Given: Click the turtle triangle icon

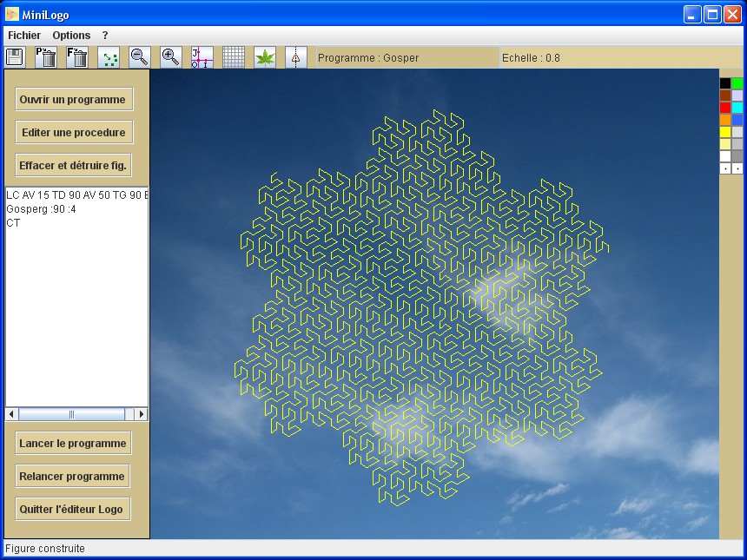Looking at the screenshot, I should coord(295,57).
